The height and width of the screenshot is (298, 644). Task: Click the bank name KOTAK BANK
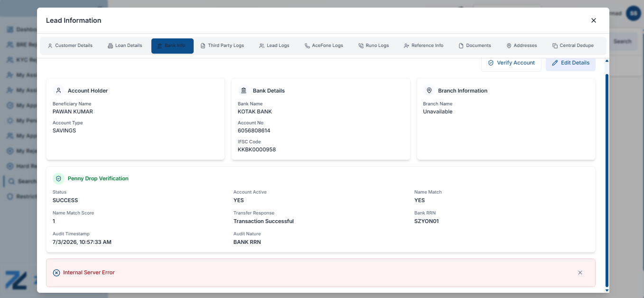coord(255,112)
